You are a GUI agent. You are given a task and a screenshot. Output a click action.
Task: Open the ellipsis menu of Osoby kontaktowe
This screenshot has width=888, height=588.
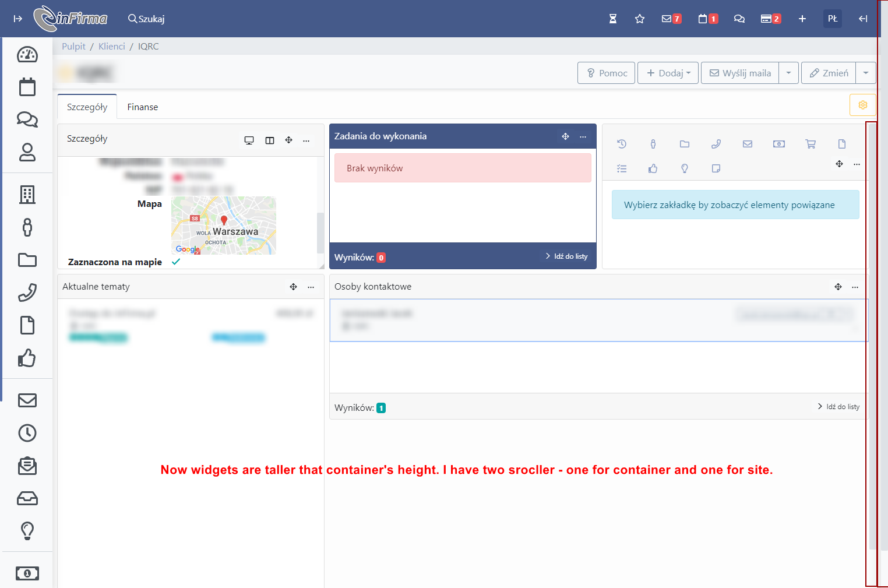click(x=855, y=287)
